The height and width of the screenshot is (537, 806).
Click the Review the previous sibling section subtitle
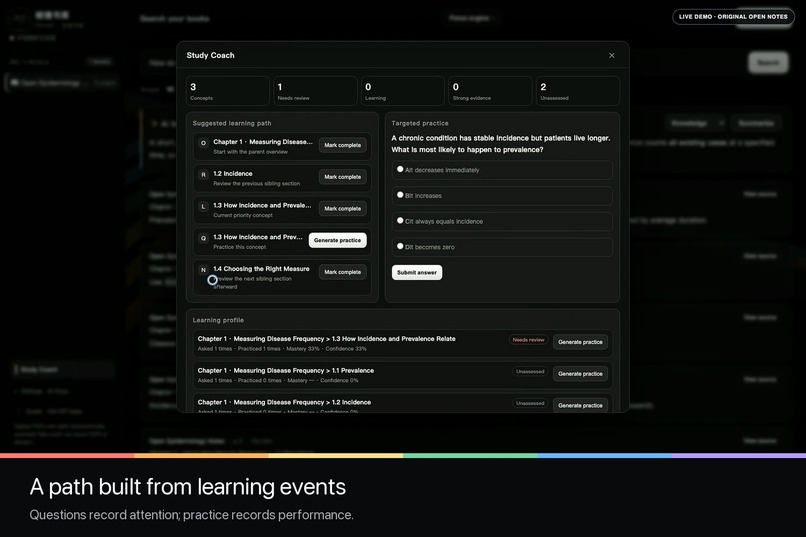pyautogui.click(x=257, y=184)
